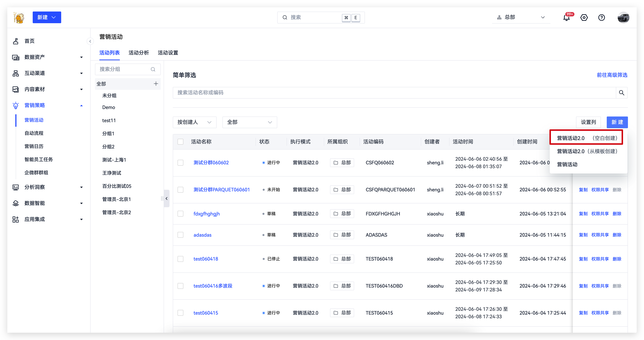Click 总部 folder tag in test060415 row
644x340 pixels.
click(x=342, y=313)
